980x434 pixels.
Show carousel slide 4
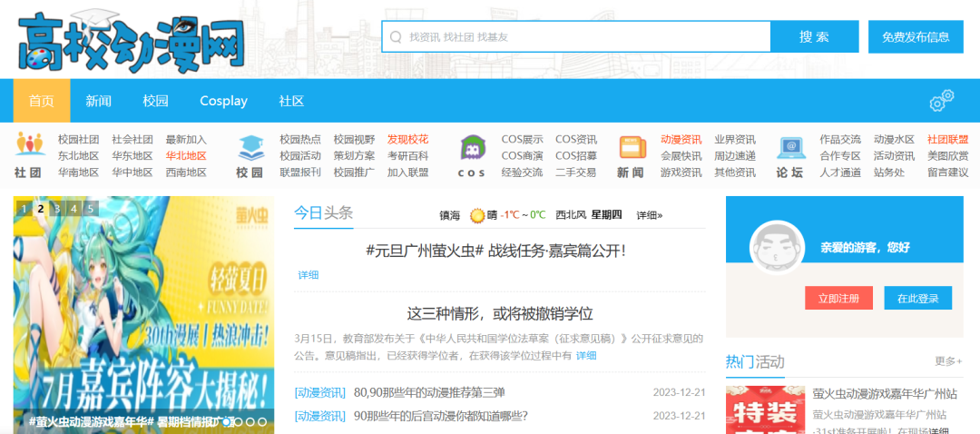tap(73, 209)
